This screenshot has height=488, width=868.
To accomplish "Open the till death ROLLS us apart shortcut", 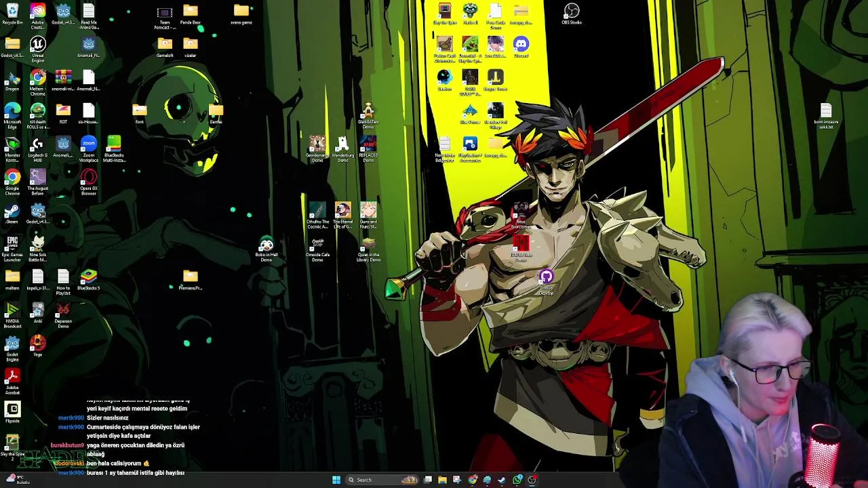I will [x=37, y=115].
